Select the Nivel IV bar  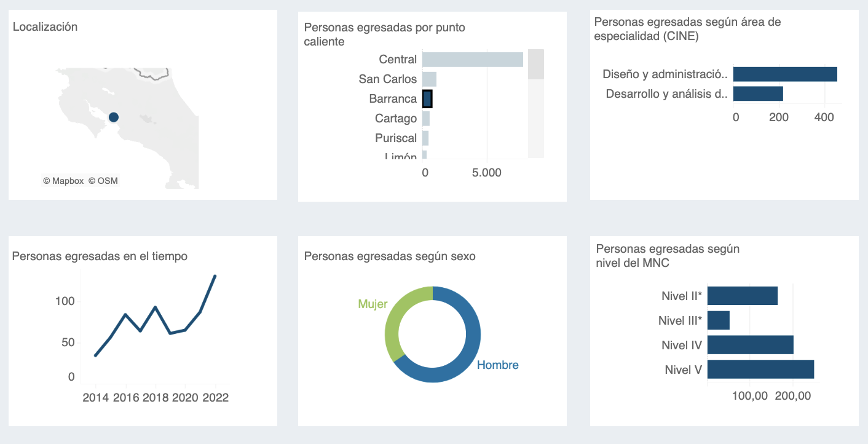pos(750,345)
